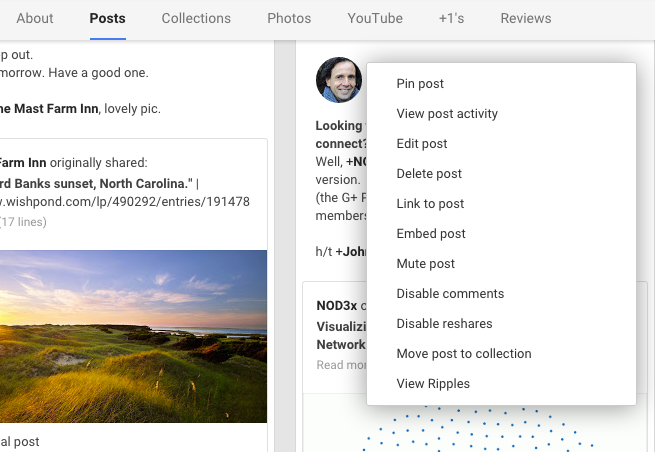655x452 pixels.
Task: Switch to the Reviews tab
Action: point(526,18)
